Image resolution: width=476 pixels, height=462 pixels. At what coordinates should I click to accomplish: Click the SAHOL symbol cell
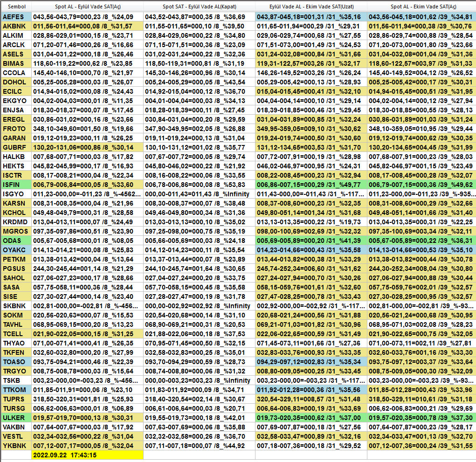coord(16,278)
